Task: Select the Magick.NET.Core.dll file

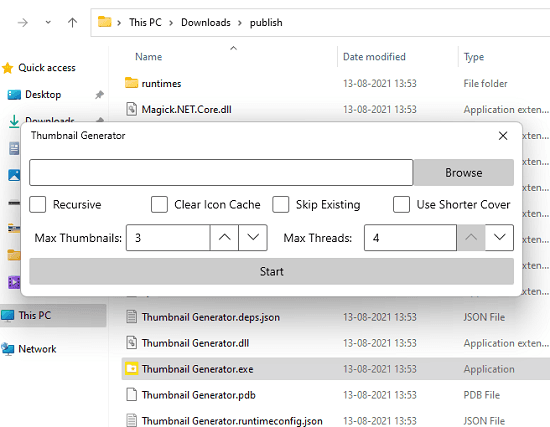Action: [187, 109]
